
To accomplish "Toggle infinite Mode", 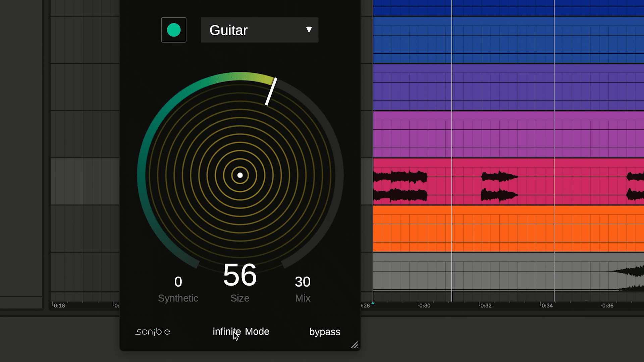I will [x=241, y=331].
